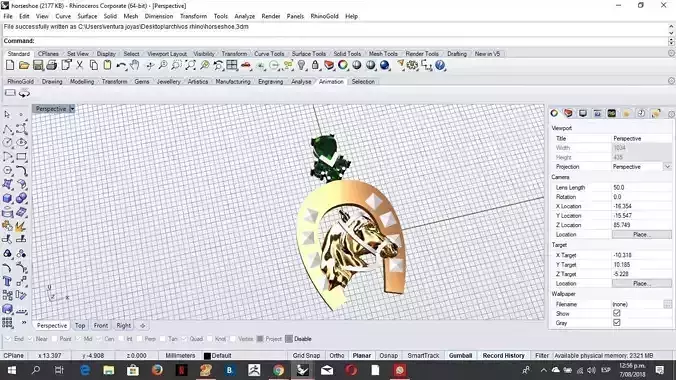
Task: Uncheck the Wallpaper Gray checkbox
Action: pyautogui.click(x=617, y=323)
